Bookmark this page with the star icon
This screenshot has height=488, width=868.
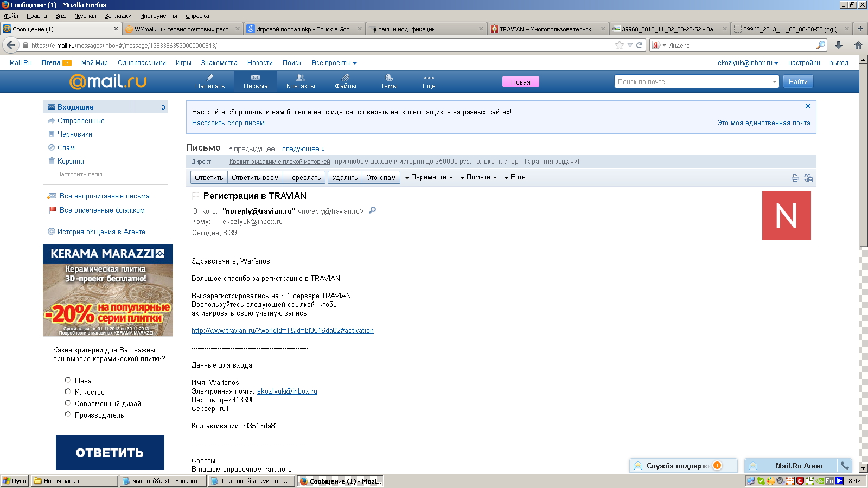coord(620,46)
